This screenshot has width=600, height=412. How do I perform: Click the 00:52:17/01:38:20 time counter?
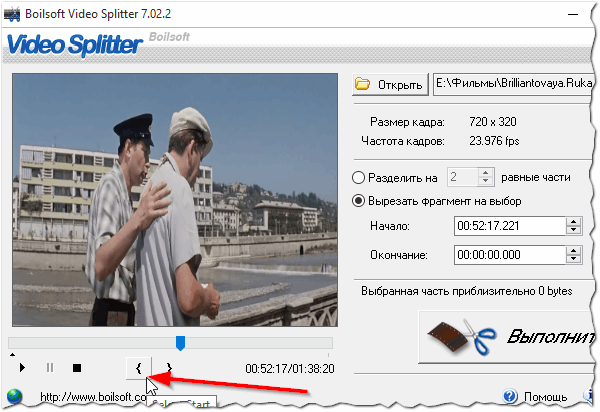tap(290, 368)
